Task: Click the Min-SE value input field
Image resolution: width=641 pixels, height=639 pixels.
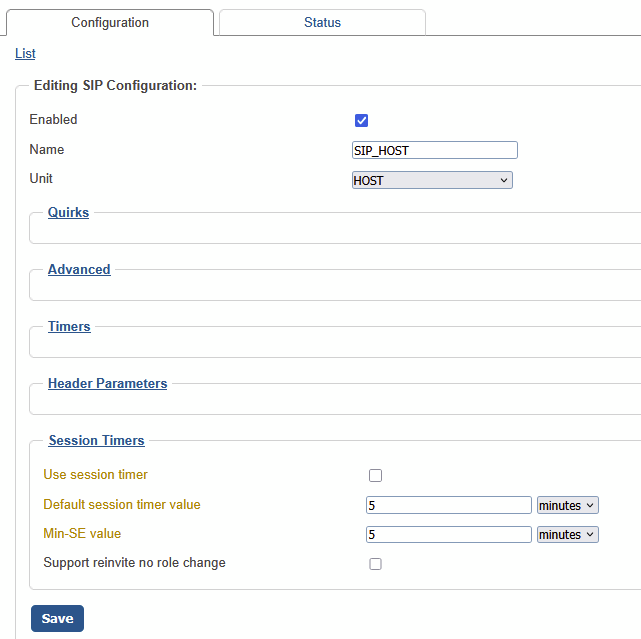Action: 449,535
